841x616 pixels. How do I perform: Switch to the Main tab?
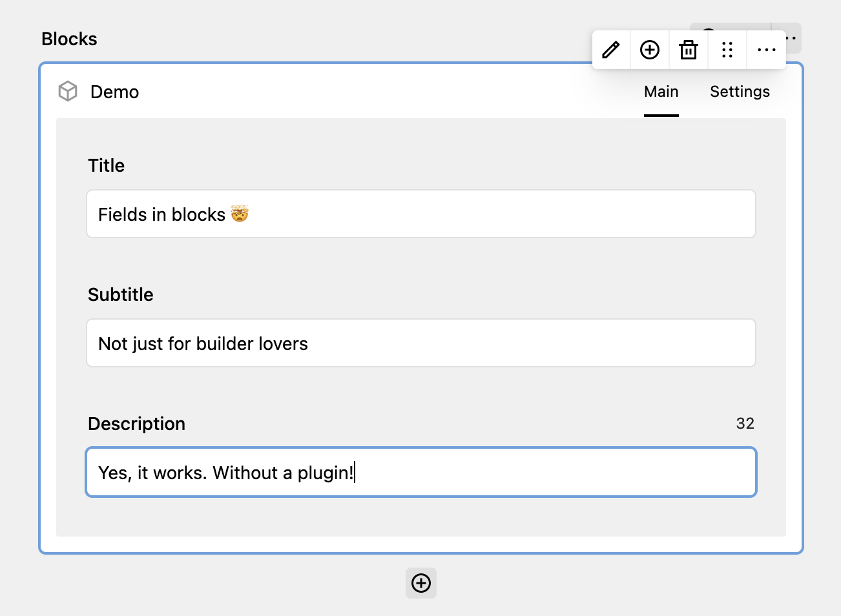661,92
